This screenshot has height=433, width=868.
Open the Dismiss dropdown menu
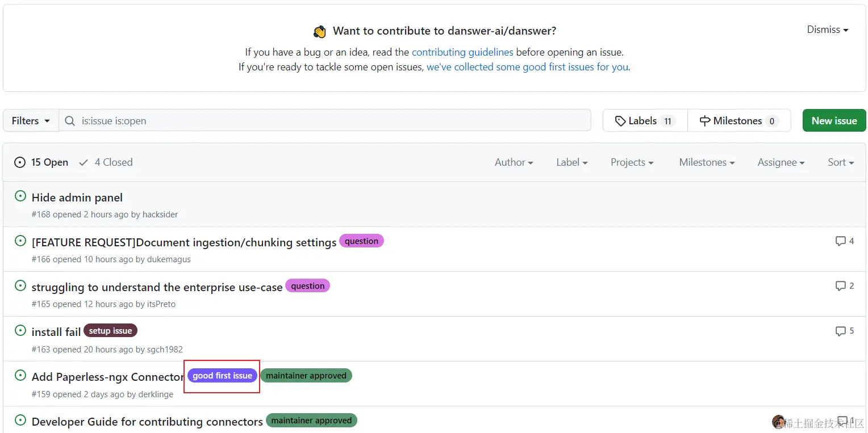pos(827,30)
